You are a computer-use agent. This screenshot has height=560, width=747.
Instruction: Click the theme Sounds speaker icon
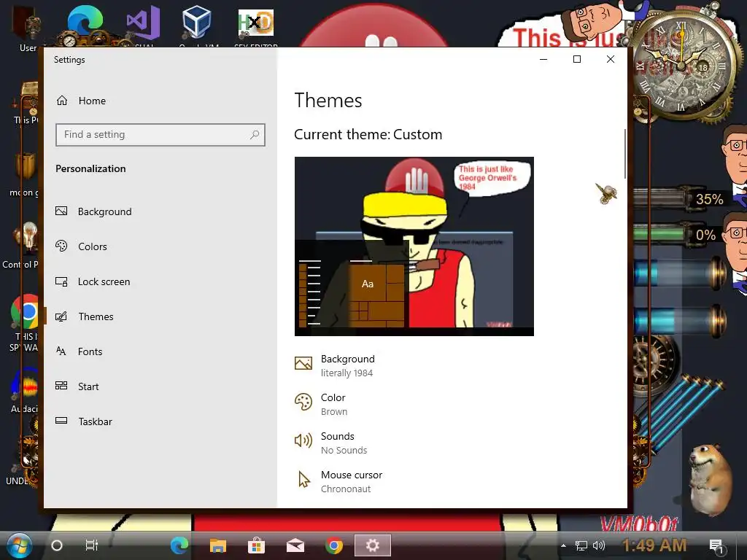pyautogui.click(x=303, y=441)
